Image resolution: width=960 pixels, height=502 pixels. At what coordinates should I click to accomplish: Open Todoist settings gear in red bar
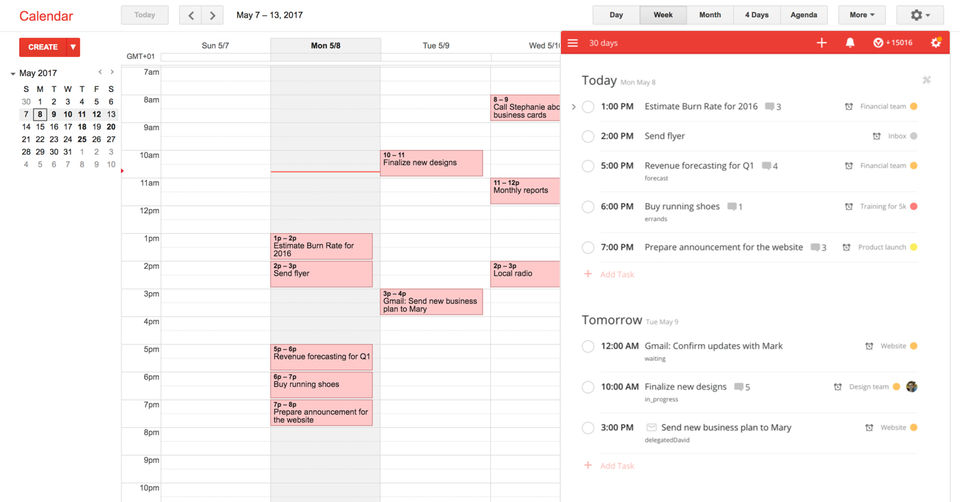click(936, 43)
